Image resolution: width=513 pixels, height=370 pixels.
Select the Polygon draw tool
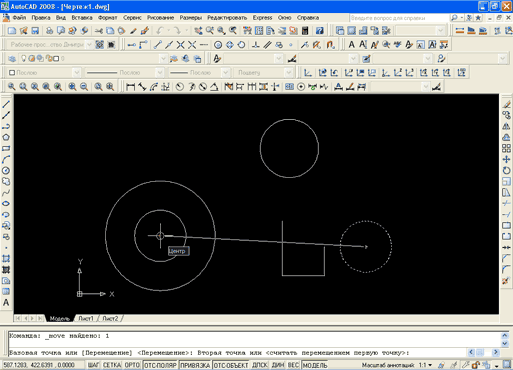[x=6, y=137]
